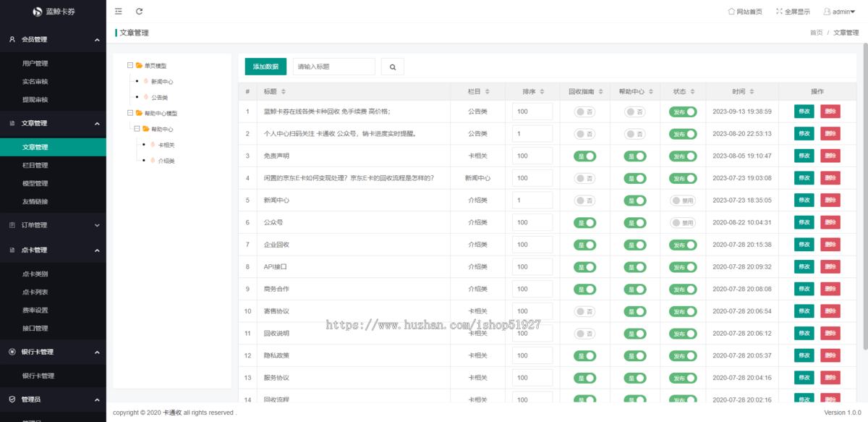This screenshot has height=422, width=868.
Task: Click 修改 for row 1 article
Action: pyautogui.click(x=804, y=111)
